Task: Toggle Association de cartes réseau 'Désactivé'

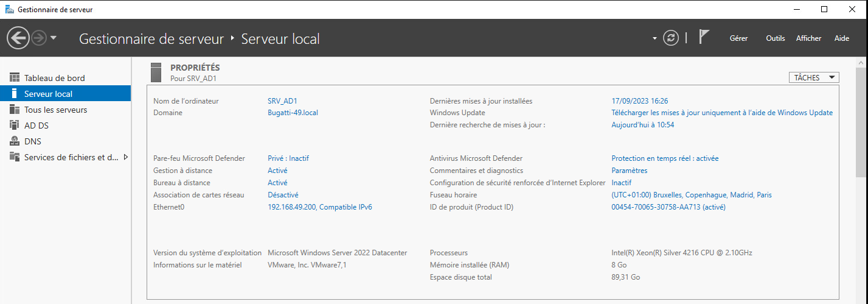Action: [x=283, y=195]
